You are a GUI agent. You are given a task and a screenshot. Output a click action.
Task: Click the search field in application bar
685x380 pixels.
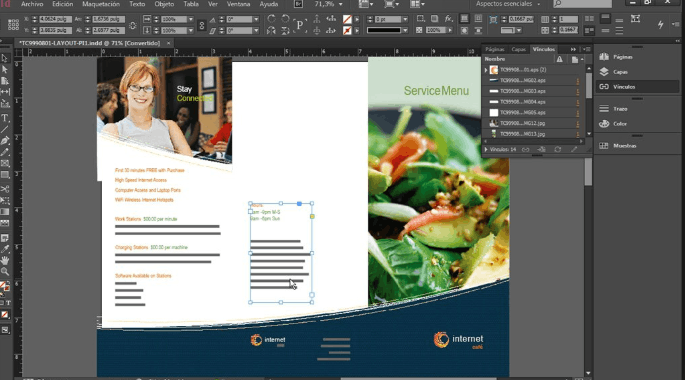click(x=582, y=4)
